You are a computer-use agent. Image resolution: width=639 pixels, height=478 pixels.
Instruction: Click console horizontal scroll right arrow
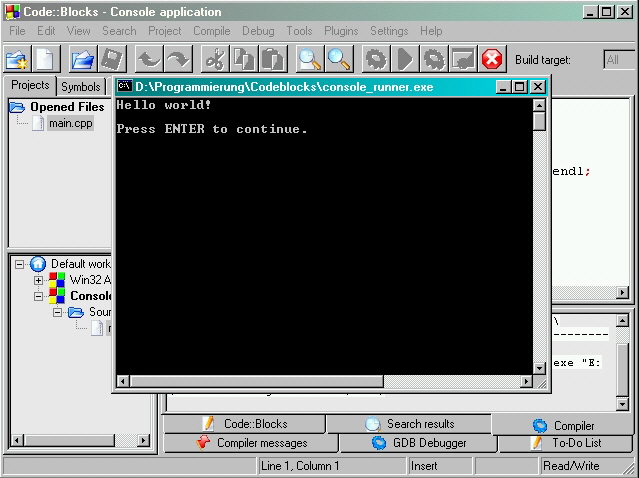click(x=526, y=381)
